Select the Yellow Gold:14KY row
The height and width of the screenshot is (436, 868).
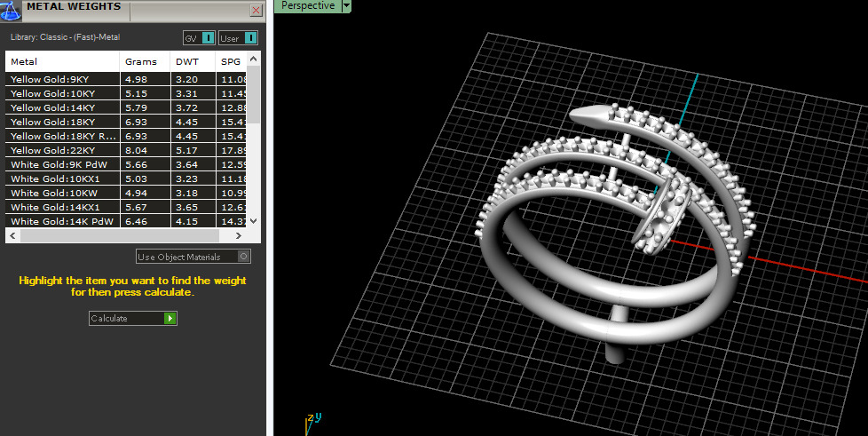click(126, 107)
